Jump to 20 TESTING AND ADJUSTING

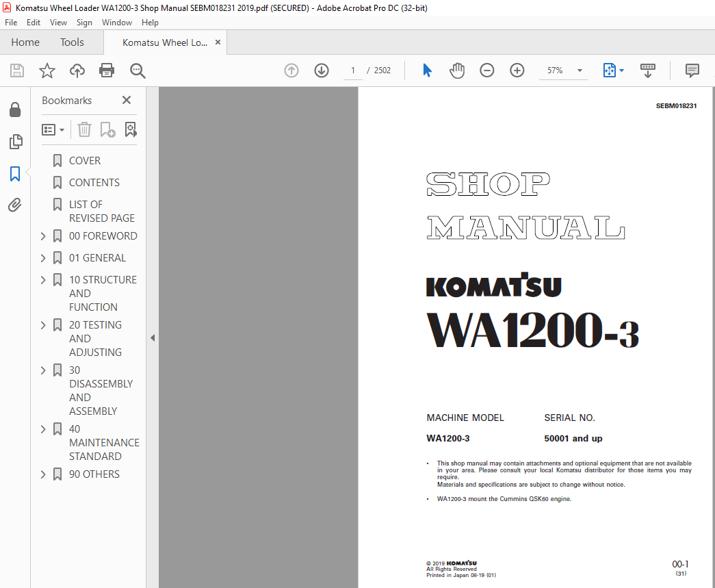95,338
